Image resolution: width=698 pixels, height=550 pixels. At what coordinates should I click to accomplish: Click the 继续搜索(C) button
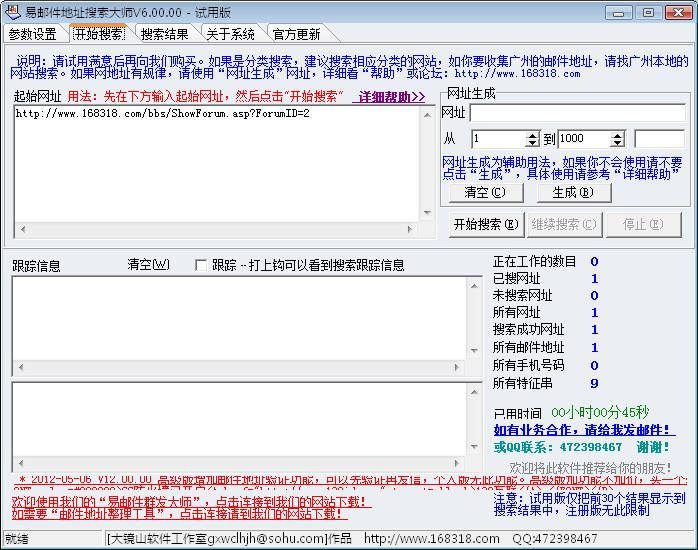(x=564, y=225)
